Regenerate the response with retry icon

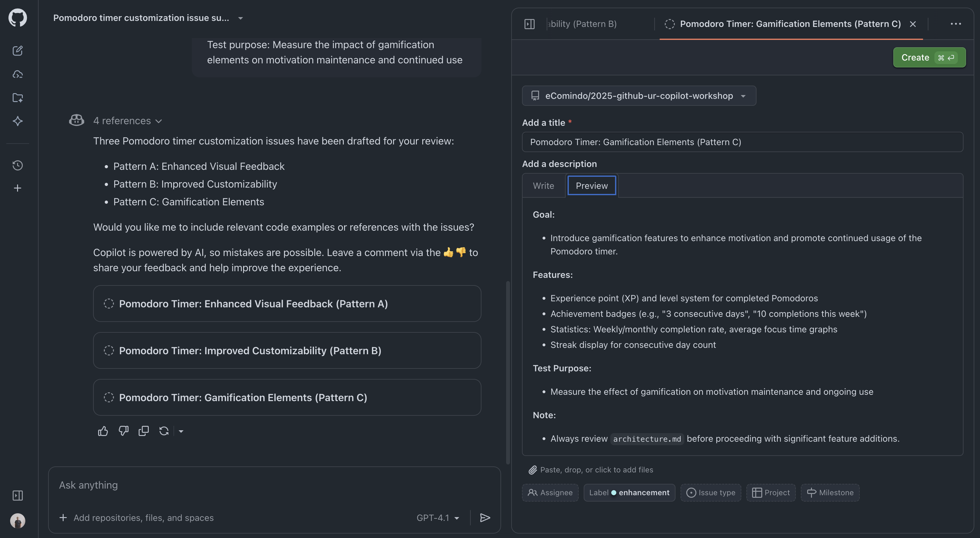point(164,431)
